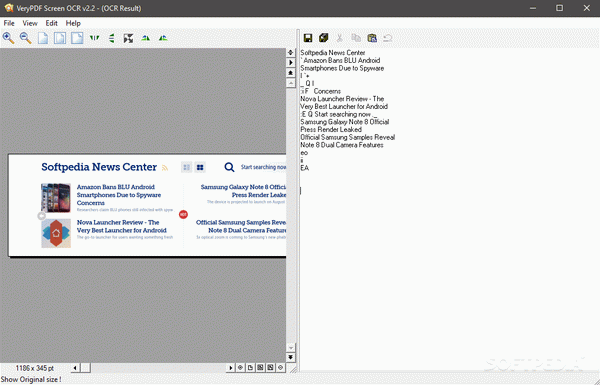Viewport: 600px width, 385px height.
Task: Open the Help menu
Action: coord(73,23)
